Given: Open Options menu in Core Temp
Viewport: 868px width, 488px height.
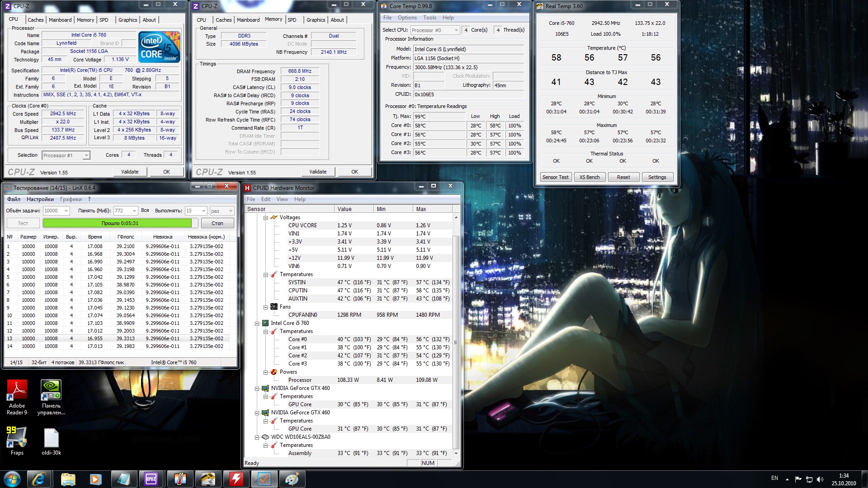Looking at the screenshot, I should coord(407,18).
